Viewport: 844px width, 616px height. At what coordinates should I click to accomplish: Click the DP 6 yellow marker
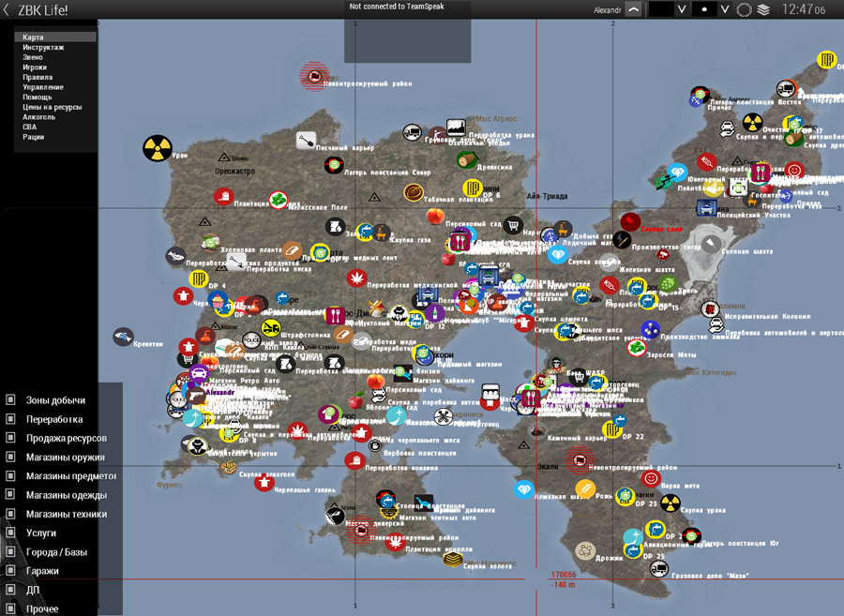click(473, 188)
